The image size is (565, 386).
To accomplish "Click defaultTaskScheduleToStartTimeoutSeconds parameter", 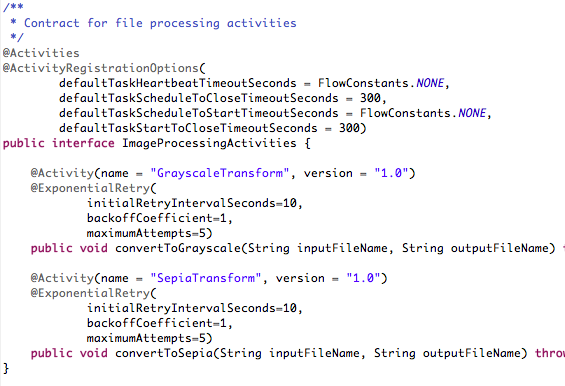I will (x=199, y=113).
